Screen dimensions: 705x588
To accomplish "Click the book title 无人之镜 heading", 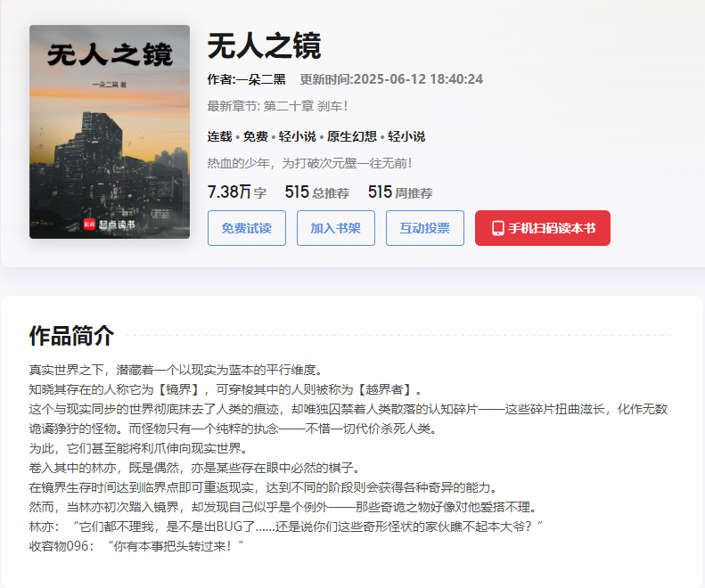I will pyautogui.click(x=264, y=45).
